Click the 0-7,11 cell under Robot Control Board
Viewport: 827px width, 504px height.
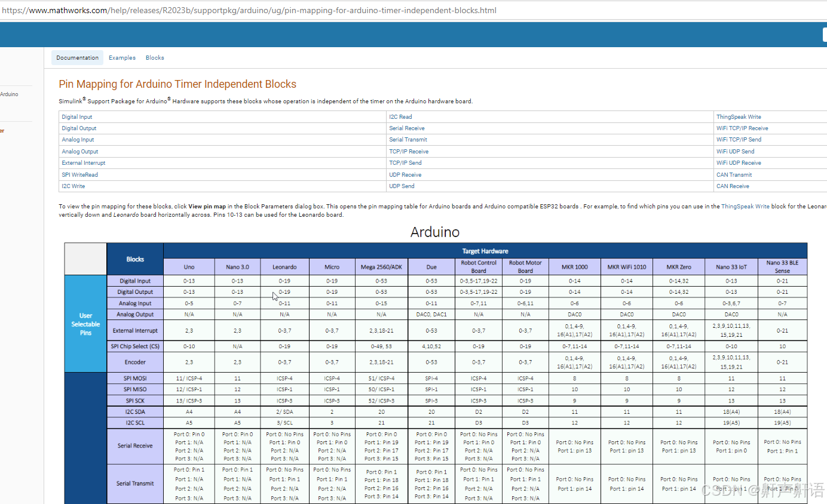click(x=479, y=303)
